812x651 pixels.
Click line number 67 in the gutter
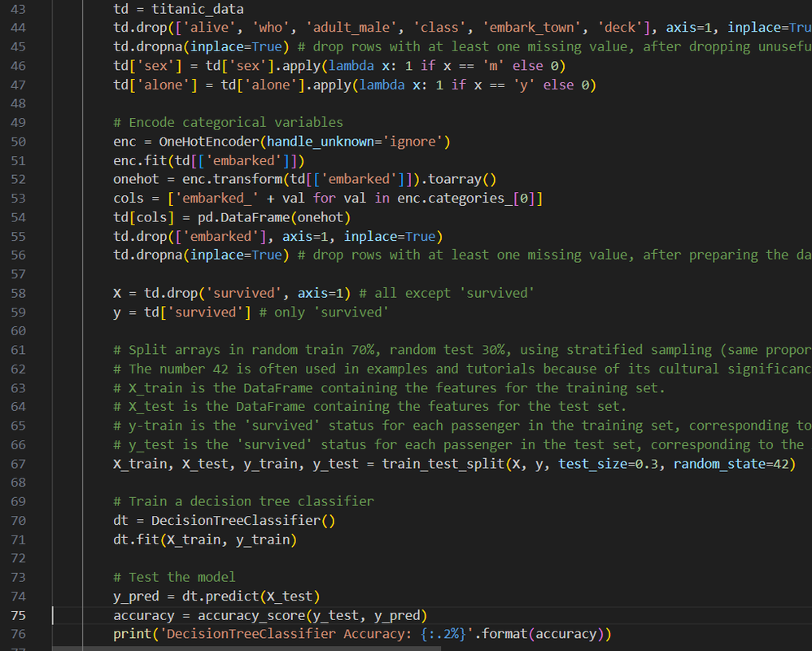(18, 464)
